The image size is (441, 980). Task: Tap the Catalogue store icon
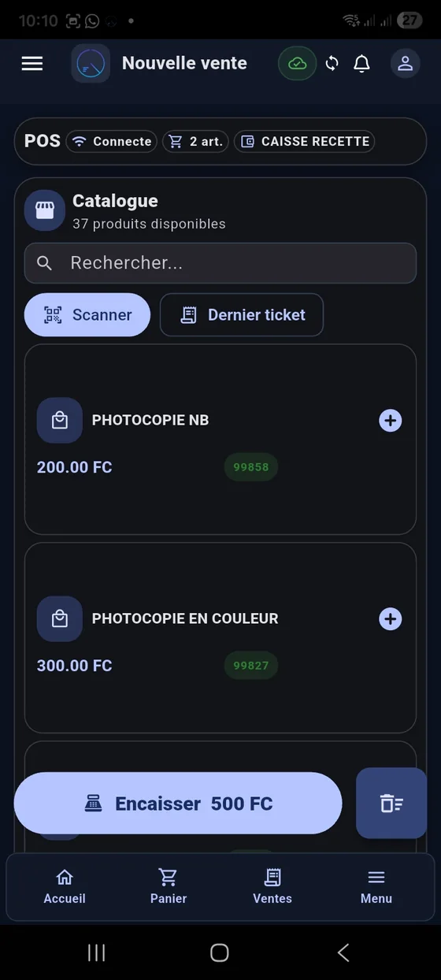(45, 210)
